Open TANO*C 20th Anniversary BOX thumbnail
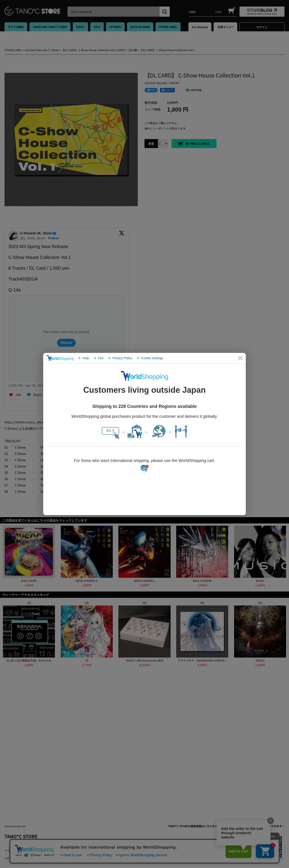Image resolution: width=289 pixels, height=868 pixels. pos(144,631)
